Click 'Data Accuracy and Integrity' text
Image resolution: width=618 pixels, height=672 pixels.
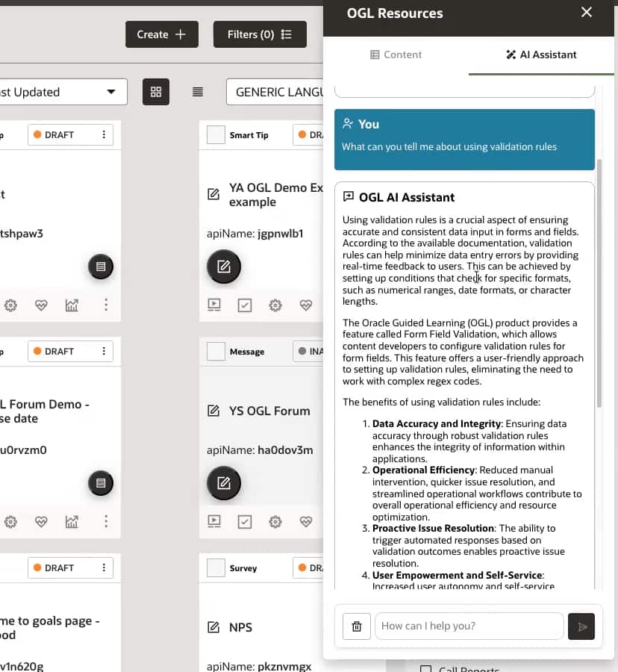coord(437,423)
